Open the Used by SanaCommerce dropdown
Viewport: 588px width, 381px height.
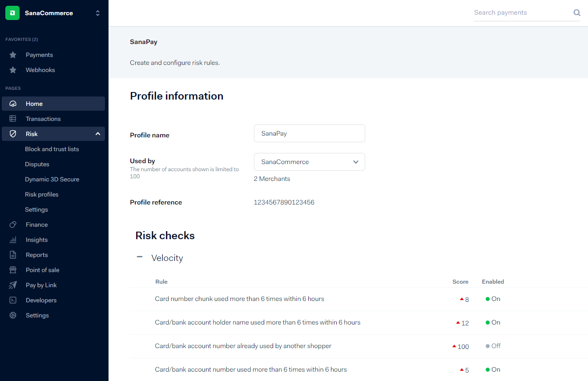pyautogui.click(x=310, y=162)
